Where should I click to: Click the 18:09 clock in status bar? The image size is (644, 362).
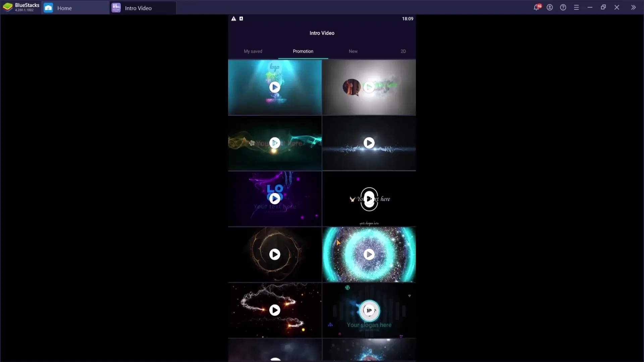tap(408, 19)
